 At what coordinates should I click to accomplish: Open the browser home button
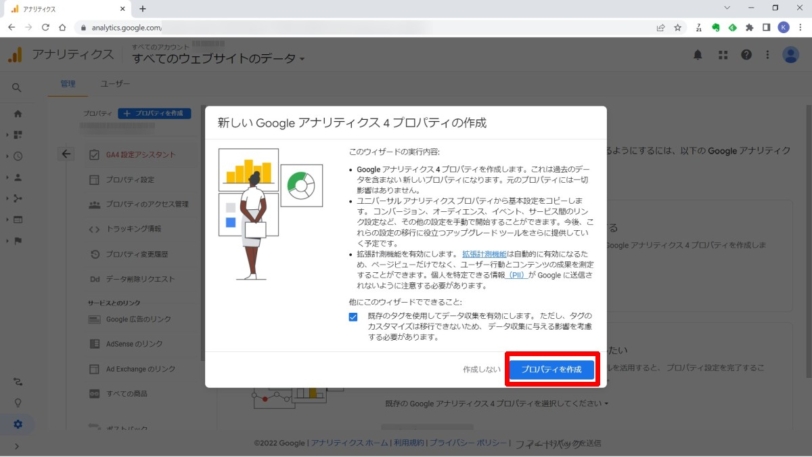pyautogui.click(x=63, y=27)
